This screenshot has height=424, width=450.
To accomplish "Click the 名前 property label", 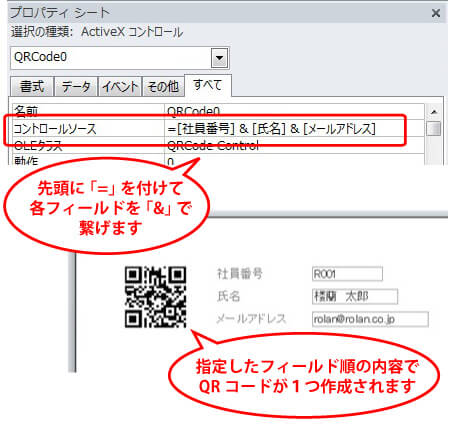I will click(26, 111).
